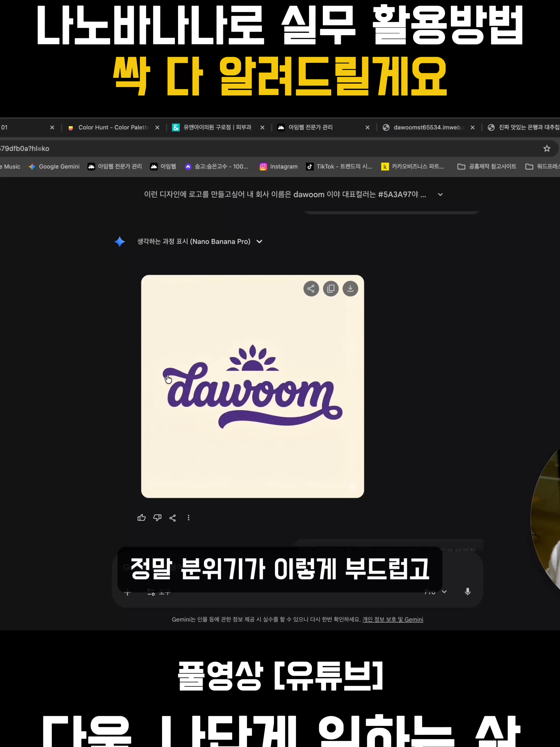
Task: Close the Color Hunt tab
Action: (x=157, y=128)
